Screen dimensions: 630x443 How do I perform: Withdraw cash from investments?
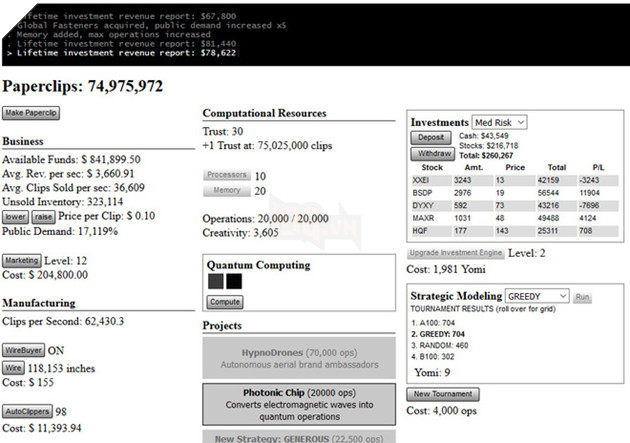pos(432,154)
